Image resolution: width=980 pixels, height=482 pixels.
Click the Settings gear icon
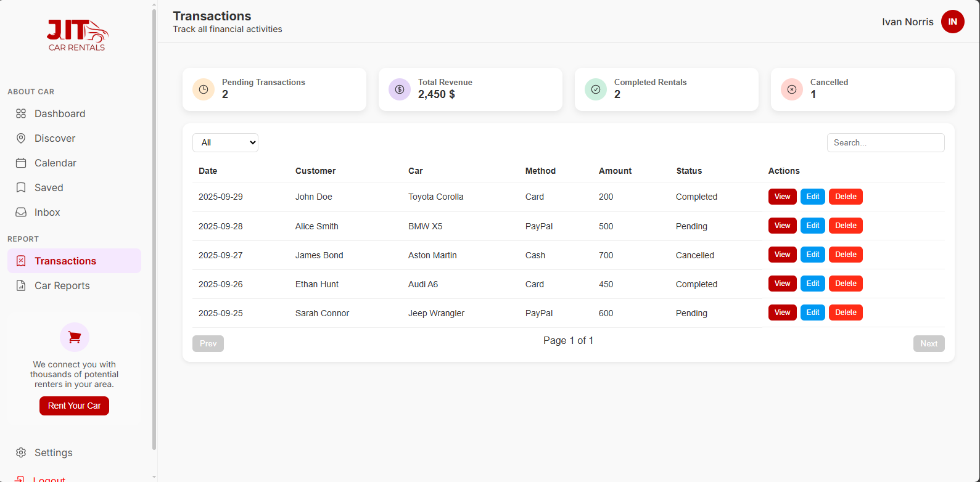click(21, 452)
